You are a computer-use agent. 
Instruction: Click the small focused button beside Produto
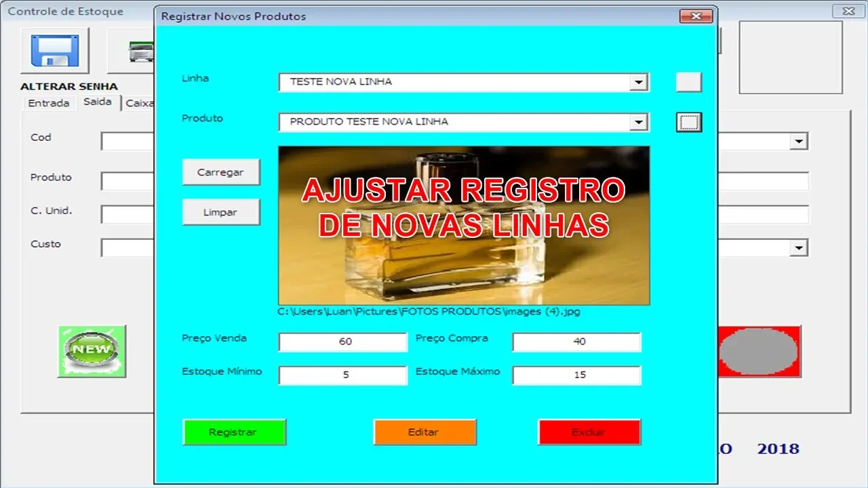coord(689,122)
